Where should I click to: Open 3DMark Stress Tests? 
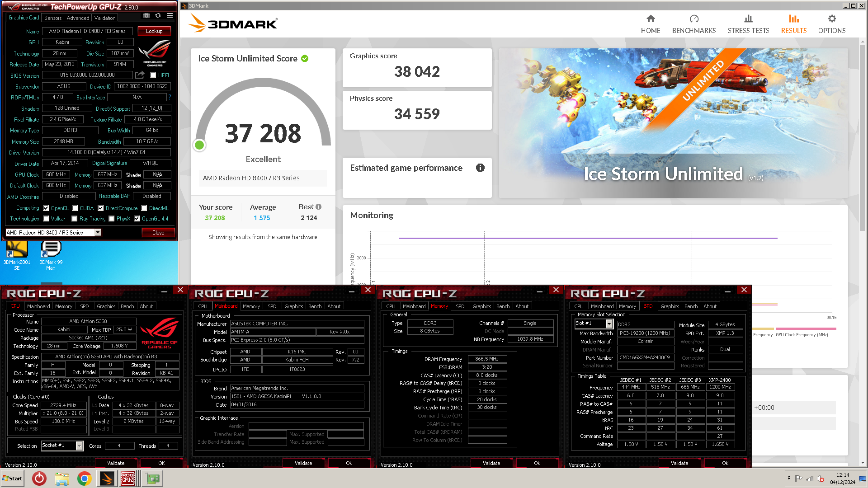click(748, 24)
